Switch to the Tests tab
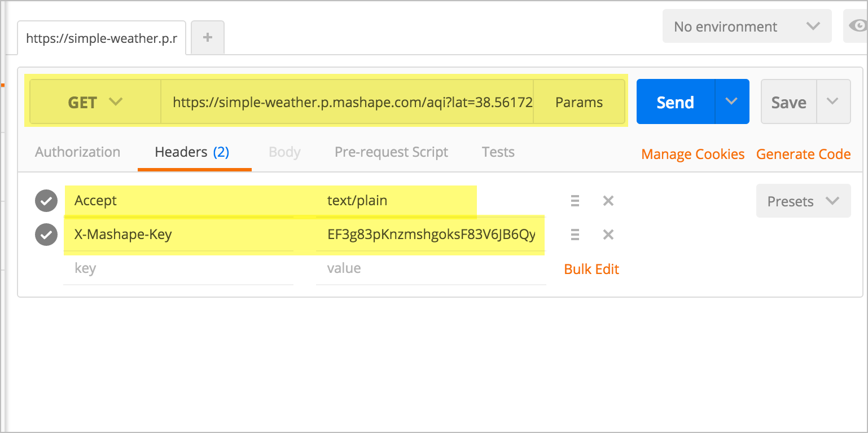Screen dimensions: 868x433 (x=498, y=152)
